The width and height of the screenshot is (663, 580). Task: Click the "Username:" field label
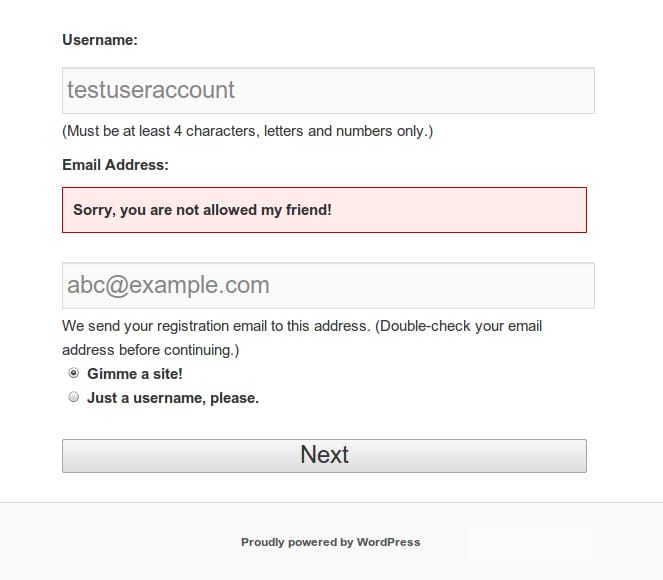click(x=100, y=40)
